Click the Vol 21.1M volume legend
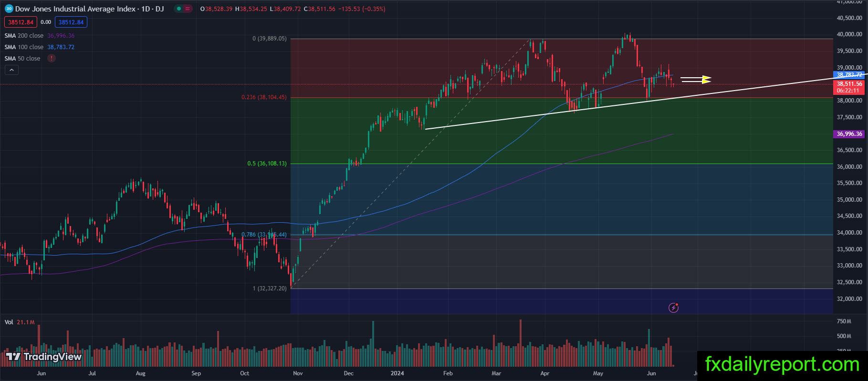The height and width of the screenshot is (381, 868). 20,322
